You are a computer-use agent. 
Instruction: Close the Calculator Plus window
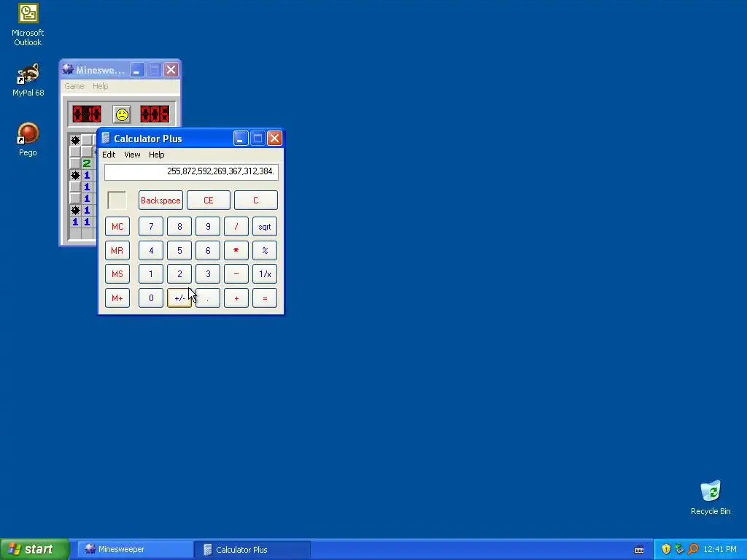pos(274,139)
